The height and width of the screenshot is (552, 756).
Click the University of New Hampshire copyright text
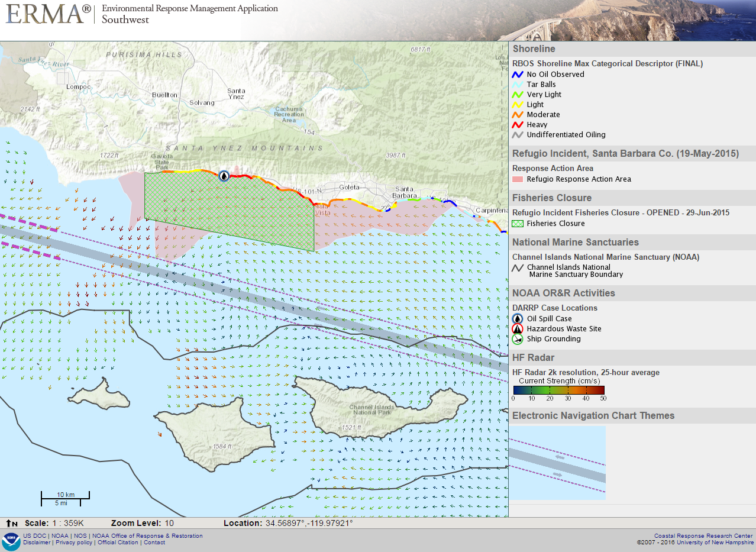coord(695,542)
